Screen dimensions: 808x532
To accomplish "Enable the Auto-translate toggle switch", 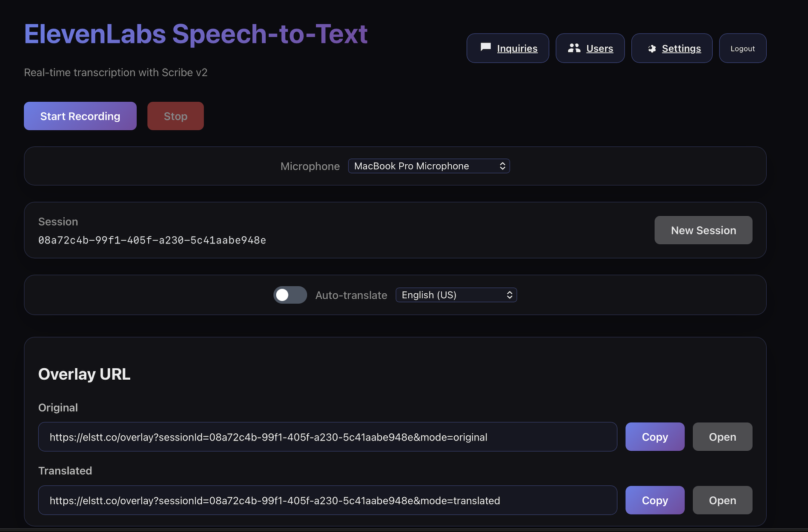I will coord(290,295).
